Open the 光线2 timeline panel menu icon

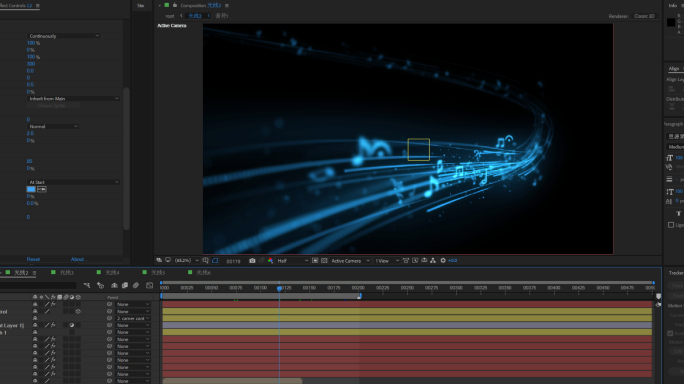(x=34, y=273)
